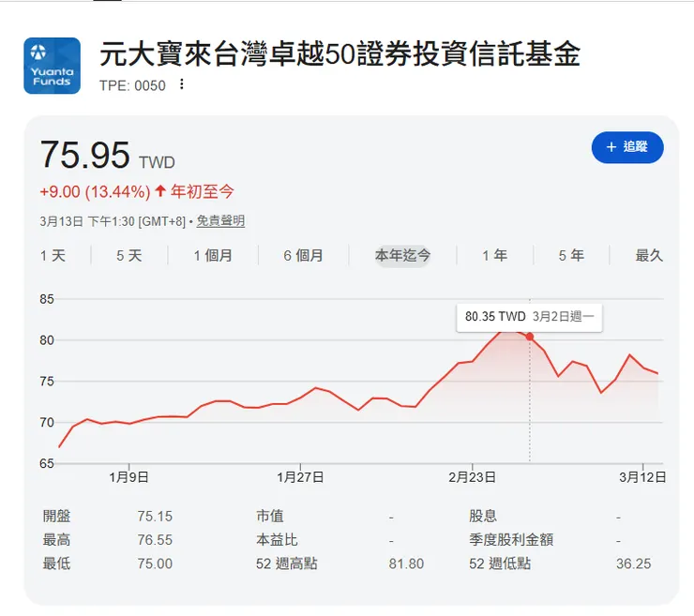Click the 本益比 label
The width and height of the screenshot is (694, 616).
pos(277,540)
